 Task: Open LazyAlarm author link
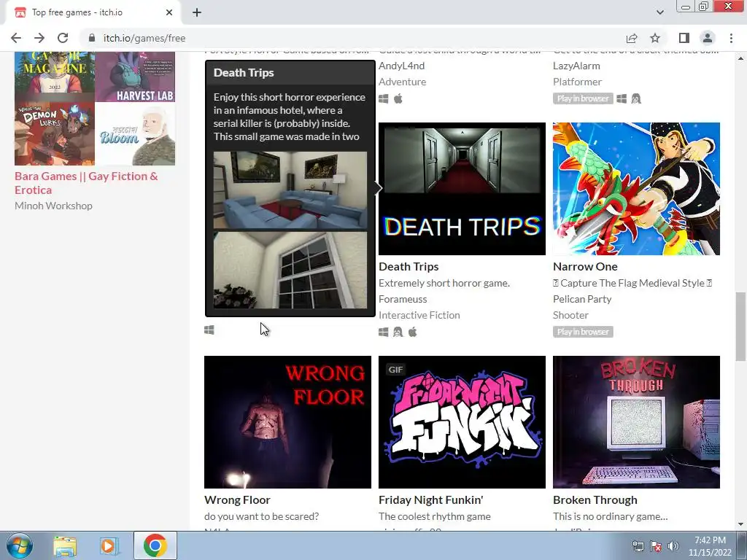(576, 66)
